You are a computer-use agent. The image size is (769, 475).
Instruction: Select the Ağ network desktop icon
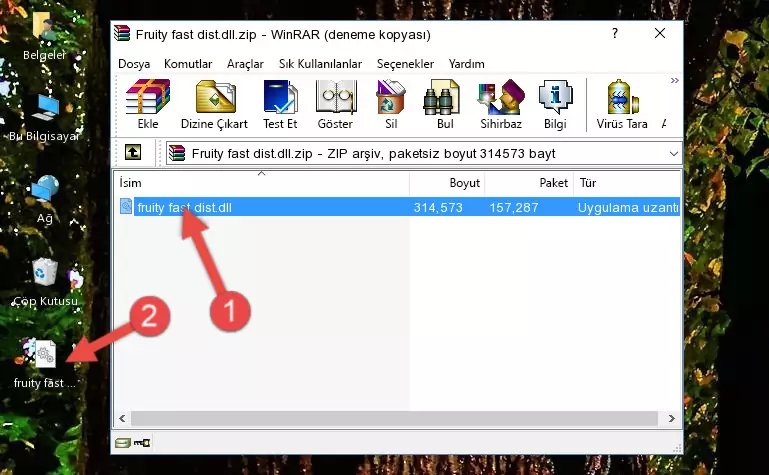click(45, 200)
